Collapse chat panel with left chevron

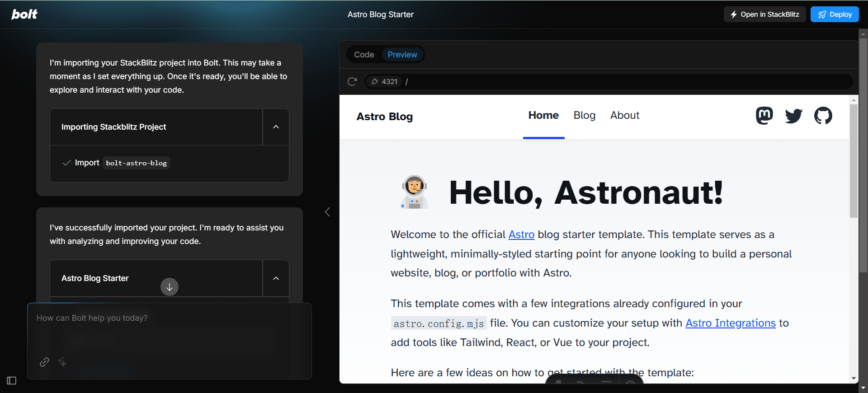pos(327,212)
